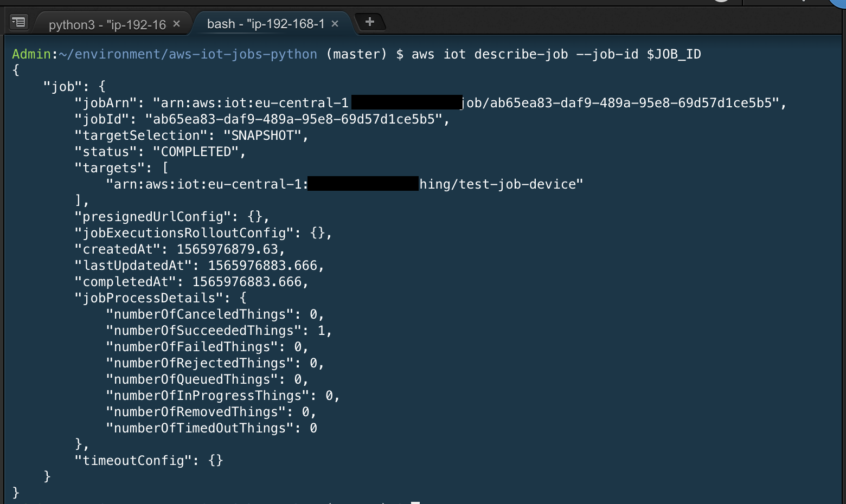
Task: Click the "~/environment/aws-iot-jobs-python" path text
Action: [188, 54]
